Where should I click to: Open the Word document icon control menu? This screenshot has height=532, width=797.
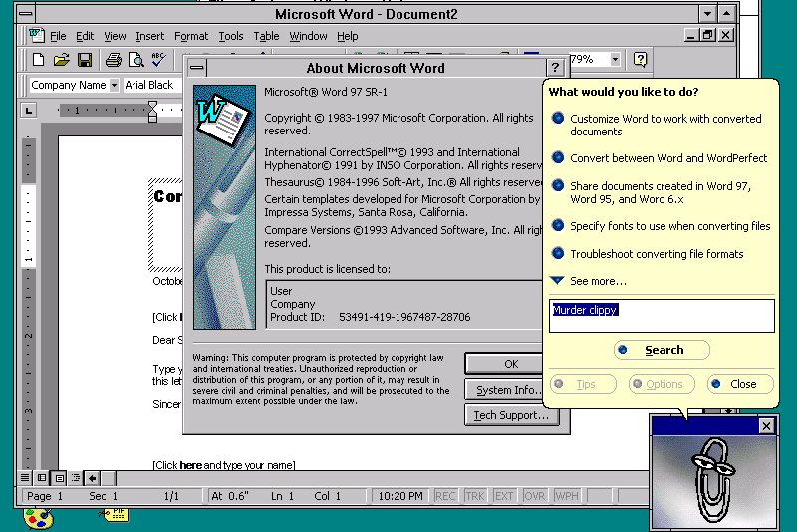tap(36, 35)
